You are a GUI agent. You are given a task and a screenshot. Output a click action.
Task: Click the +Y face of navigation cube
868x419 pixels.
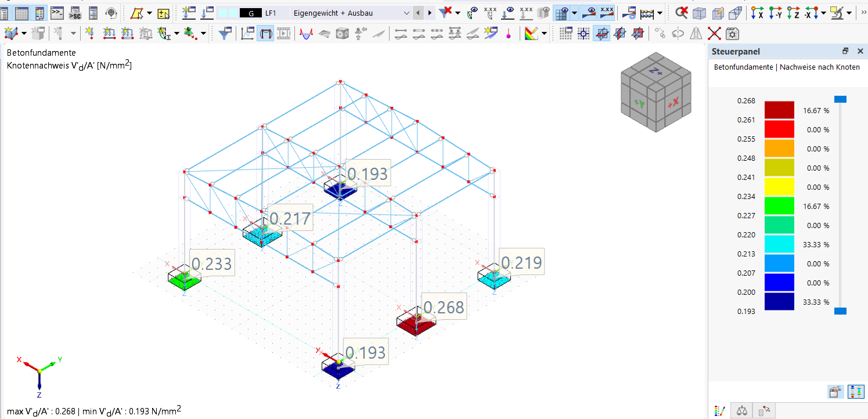pyautogui.click(x=639, y=103)
